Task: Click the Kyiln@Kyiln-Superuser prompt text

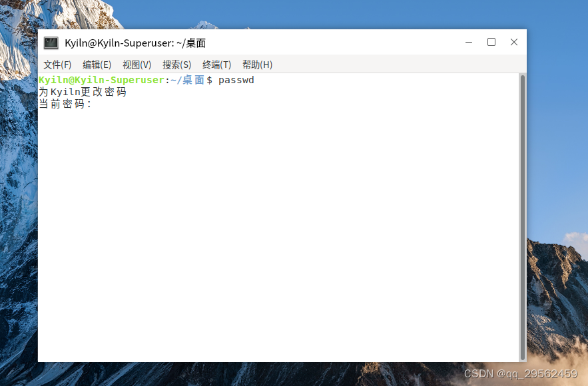Action: point(102,80)
